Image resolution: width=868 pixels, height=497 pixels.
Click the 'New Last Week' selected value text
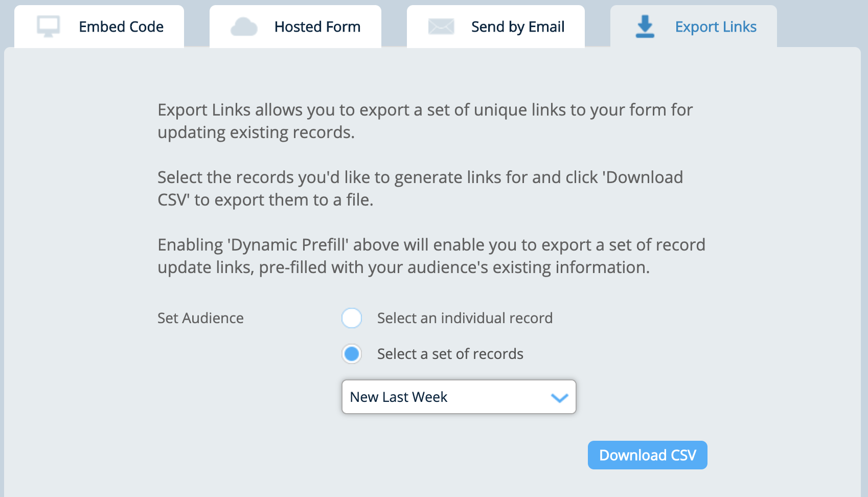(x=398, y=397)
